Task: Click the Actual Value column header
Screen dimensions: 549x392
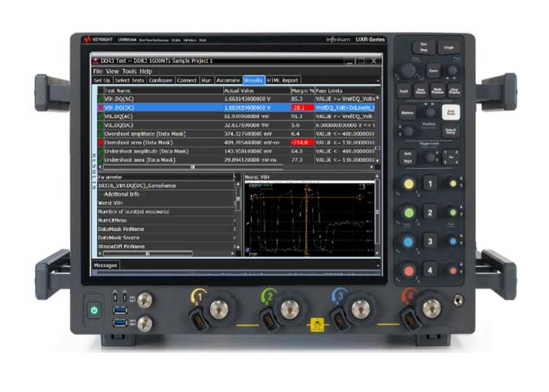Action: tap(257, 90)
